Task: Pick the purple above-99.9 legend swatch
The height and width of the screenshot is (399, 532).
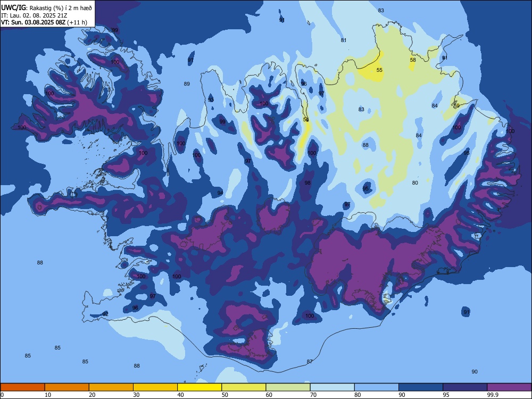Action: click(x=509, y=387)
